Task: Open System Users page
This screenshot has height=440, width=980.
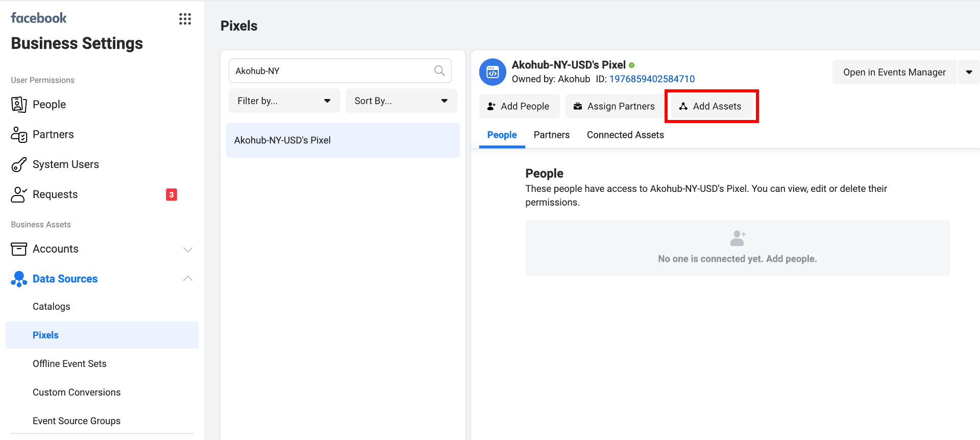Action: (66, 164)
